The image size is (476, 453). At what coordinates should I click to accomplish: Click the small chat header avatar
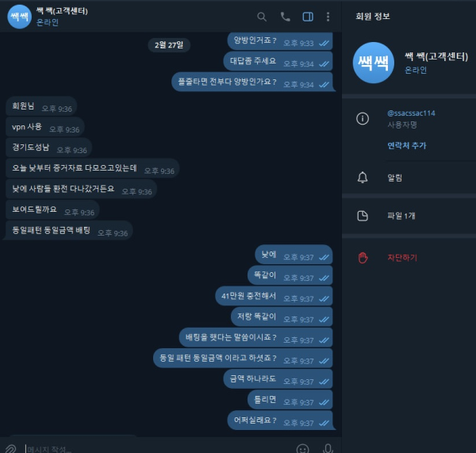(19, 17)
